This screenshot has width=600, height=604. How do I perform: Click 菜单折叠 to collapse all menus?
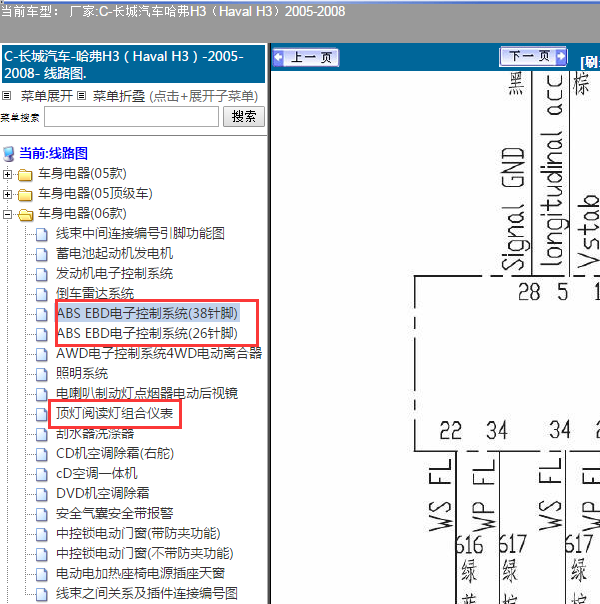(119, 96)
